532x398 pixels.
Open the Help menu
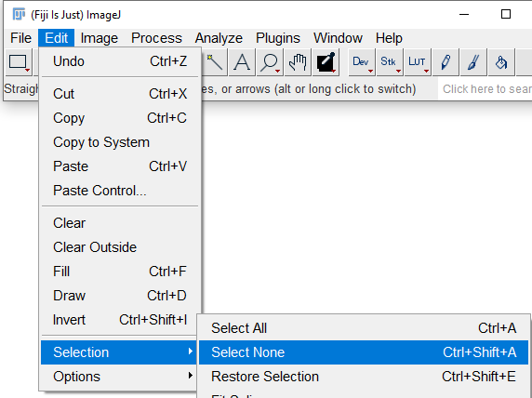tap(389, 38)
